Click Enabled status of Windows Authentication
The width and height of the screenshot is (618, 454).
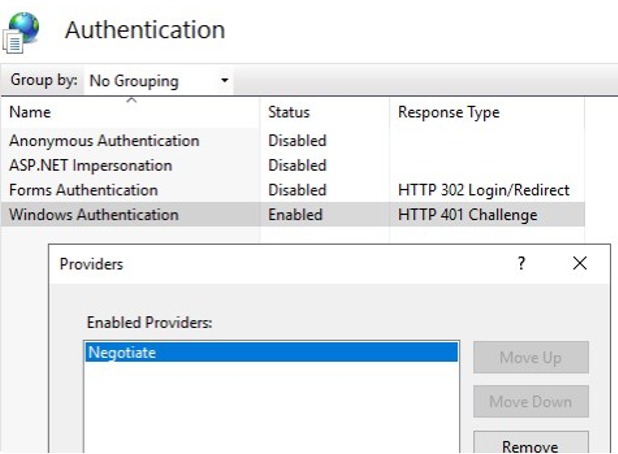point(295,215)
